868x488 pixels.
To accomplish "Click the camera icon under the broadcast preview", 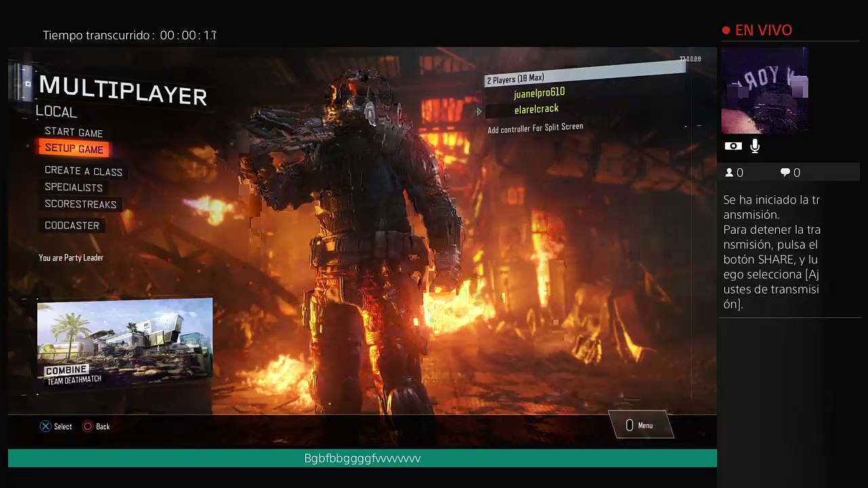I will [733, 146].
